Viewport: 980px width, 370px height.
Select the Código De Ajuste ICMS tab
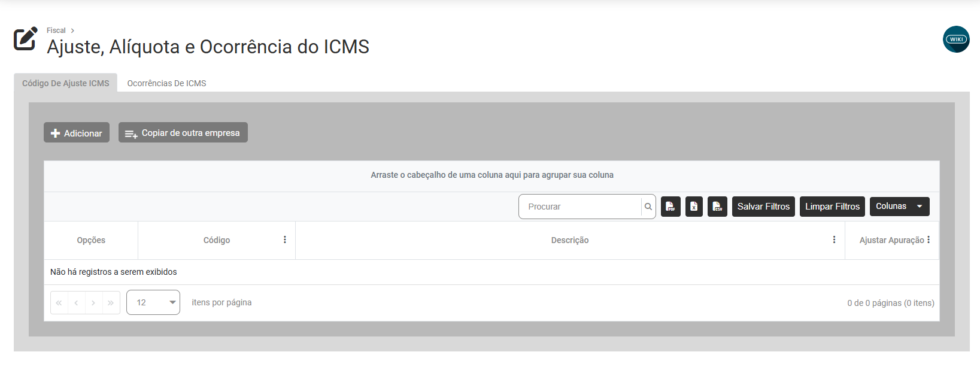tap(66, 83)
